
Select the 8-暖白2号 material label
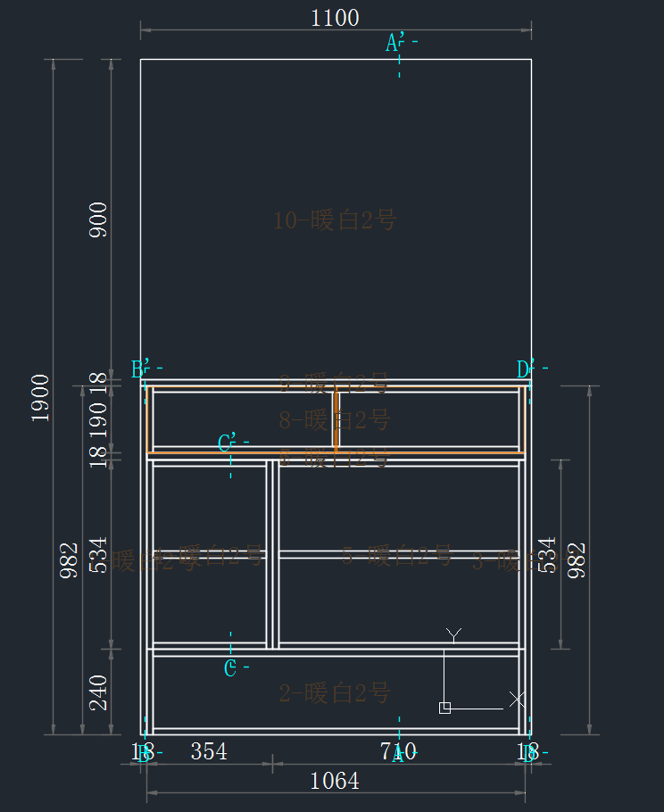334,420
